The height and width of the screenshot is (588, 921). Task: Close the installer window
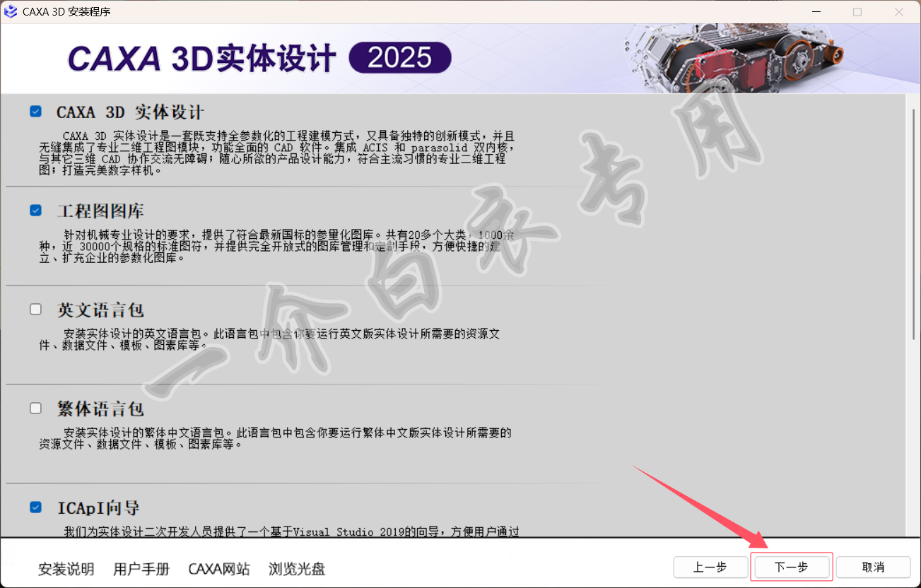(x=899, y=12)
